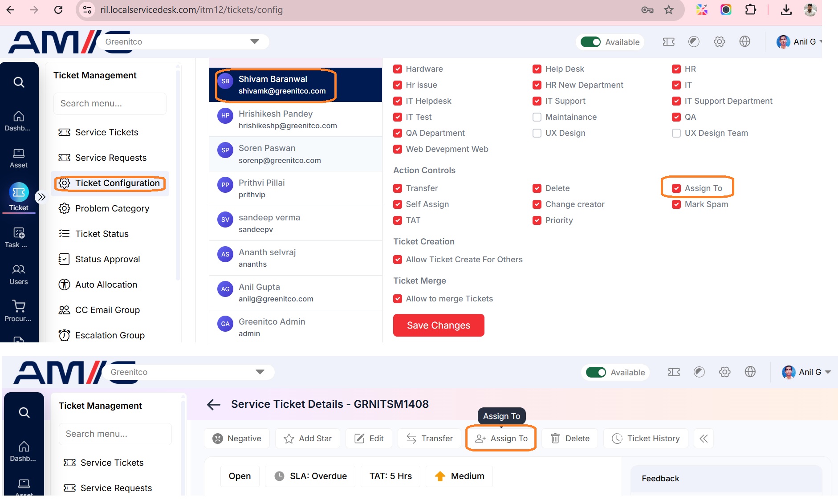The width and height of the screenshot is (838, 504).
Task: Click the Save Changes button
Action: coord(439,325)
